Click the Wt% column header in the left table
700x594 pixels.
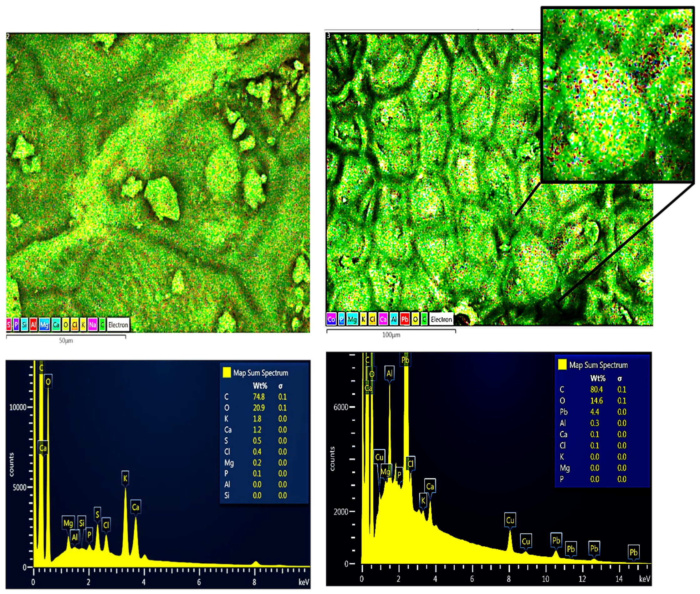point(260,386)
